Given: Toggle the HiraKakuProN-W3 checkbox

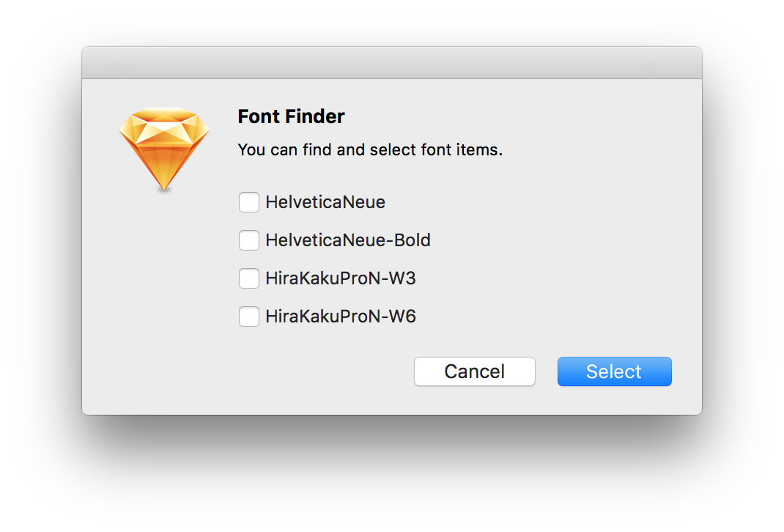Looking at the screenshot, I should click(248, 278).
